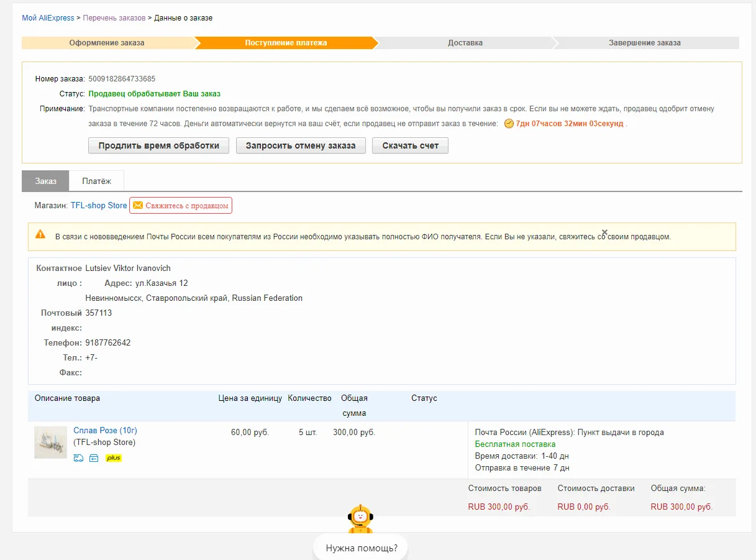
Task: Click the clock icon next to countdown timer
Action: [x=509, y=124]
